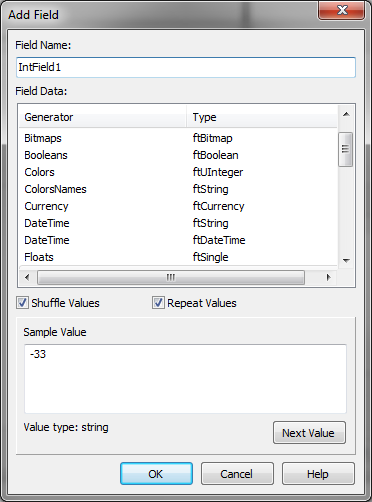This screenshot has height=502, width=372.
Task: Select the Colors generator row
Action: [x=178, y=172]
